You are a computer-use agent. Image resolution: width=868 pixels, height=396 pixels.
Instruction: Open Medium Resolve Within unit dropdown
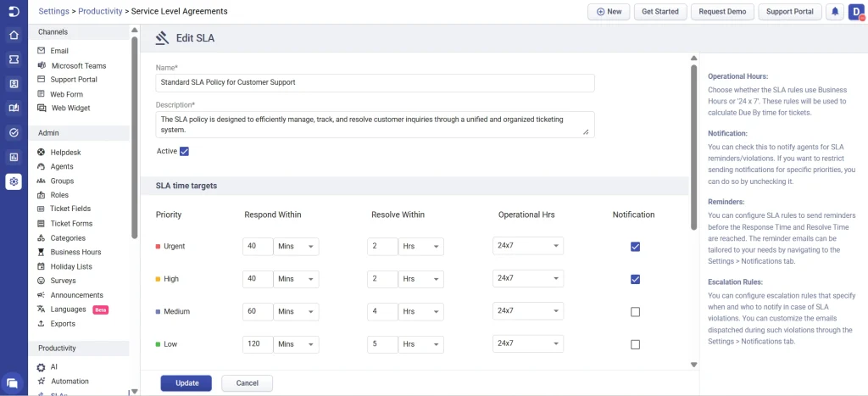420,312
